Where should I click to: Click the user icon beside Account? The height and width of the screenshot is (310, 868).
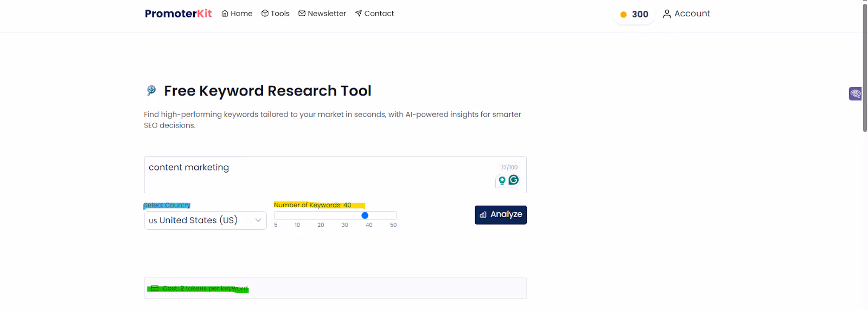(x=667, y=14)
